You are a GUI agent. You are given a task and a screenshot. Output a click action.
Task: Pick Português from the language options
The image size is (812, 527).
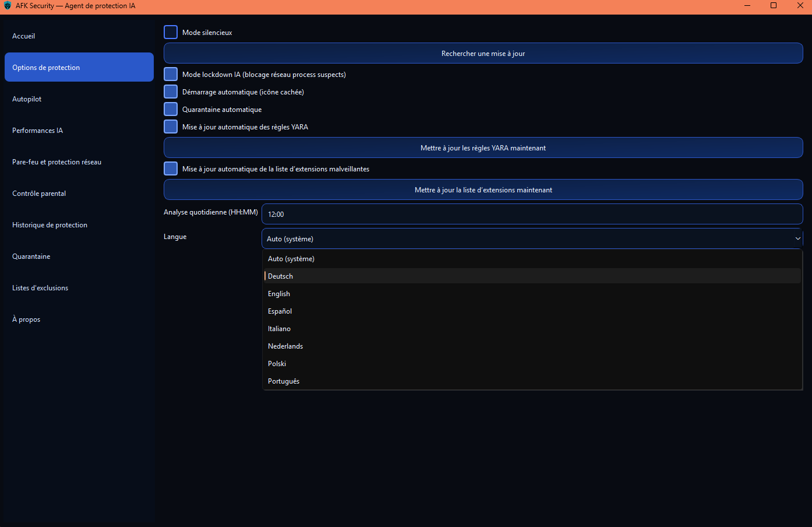[x=284, y=381]
